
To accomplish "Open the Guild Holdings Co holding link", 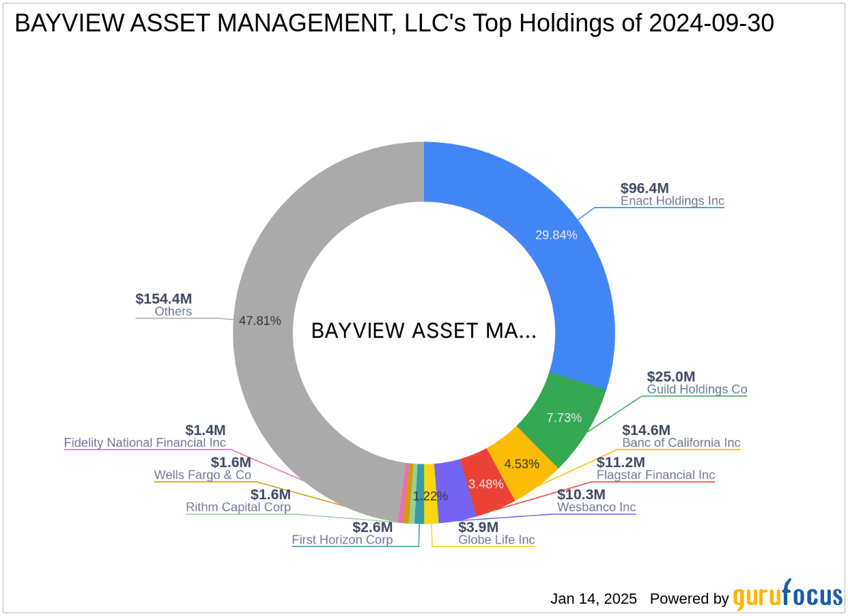I will 696,389.
